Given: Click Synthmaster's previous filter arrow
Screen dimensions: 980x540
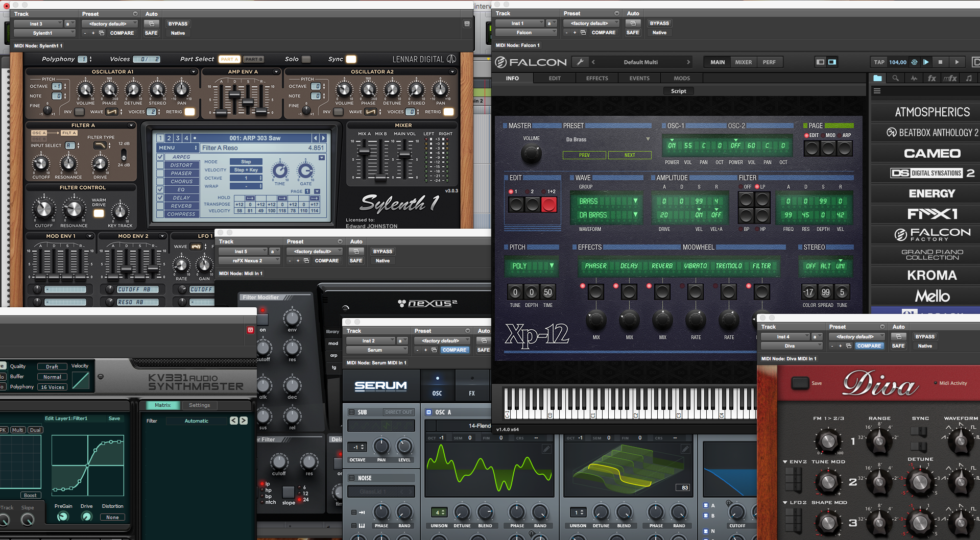Looking at the screenshot, I should coord(234,421).
